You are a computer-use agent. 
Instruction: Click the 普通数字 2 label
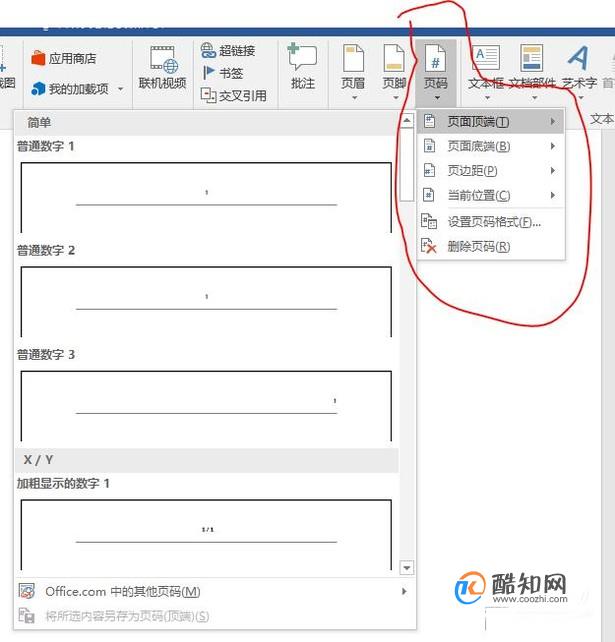[45, 250]
